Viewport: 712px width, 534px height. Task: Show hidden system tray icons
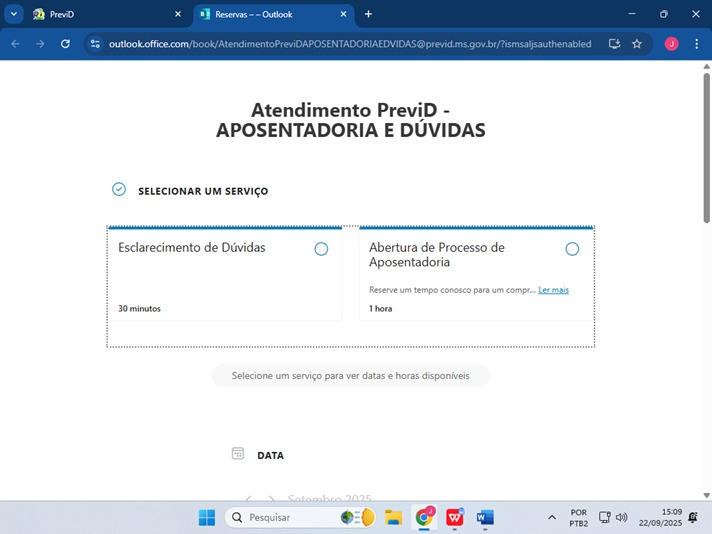552,518
